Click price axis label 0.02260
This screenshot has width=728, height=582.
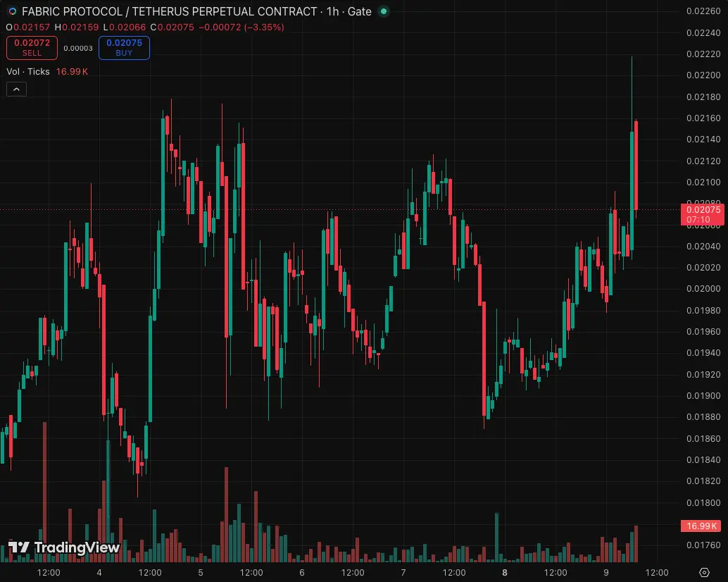coord(703,11)
